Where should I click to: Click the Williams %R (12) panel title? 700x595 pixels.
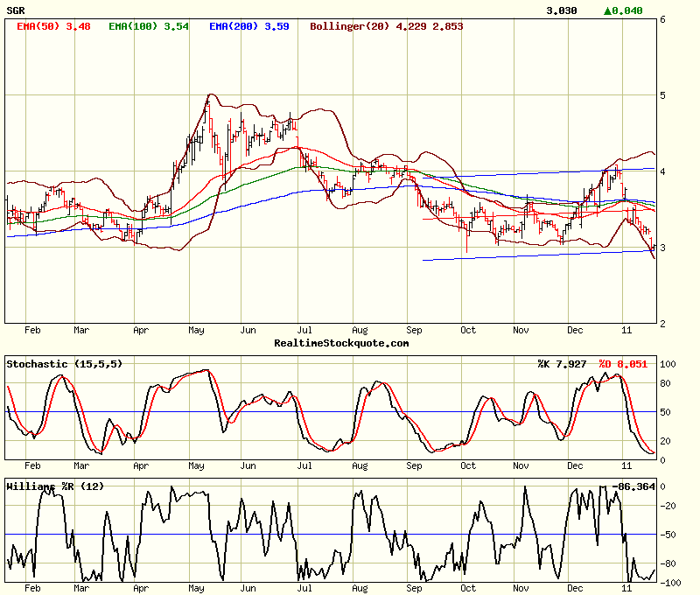pos(54,486)
